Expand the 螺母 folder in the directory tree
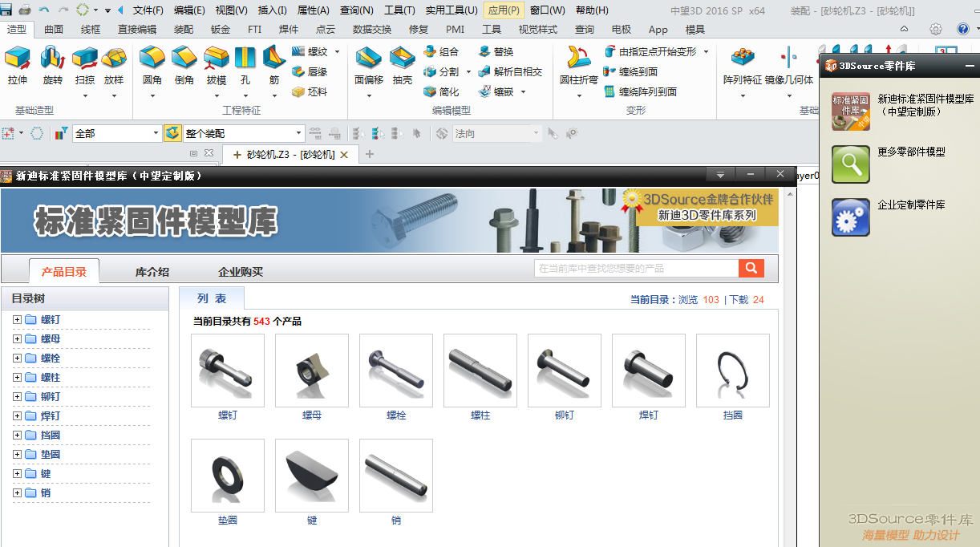The height and width of the screenshot is (547, 980). click(17, 338)
